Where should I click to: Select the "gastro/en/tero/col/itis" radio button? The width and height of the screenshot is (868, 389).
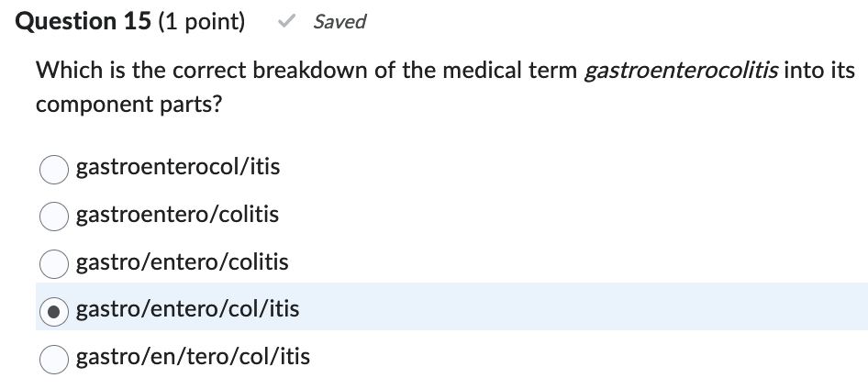coord(54,359)
